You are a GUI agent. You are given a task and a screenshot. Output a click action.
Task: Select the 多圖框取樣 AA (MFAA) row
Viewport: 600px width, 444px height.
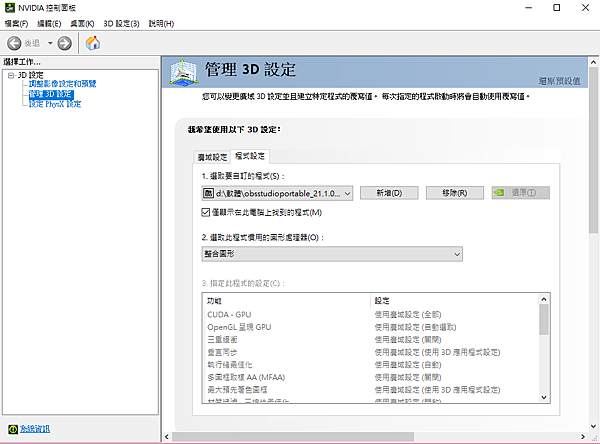click(370, 377)
